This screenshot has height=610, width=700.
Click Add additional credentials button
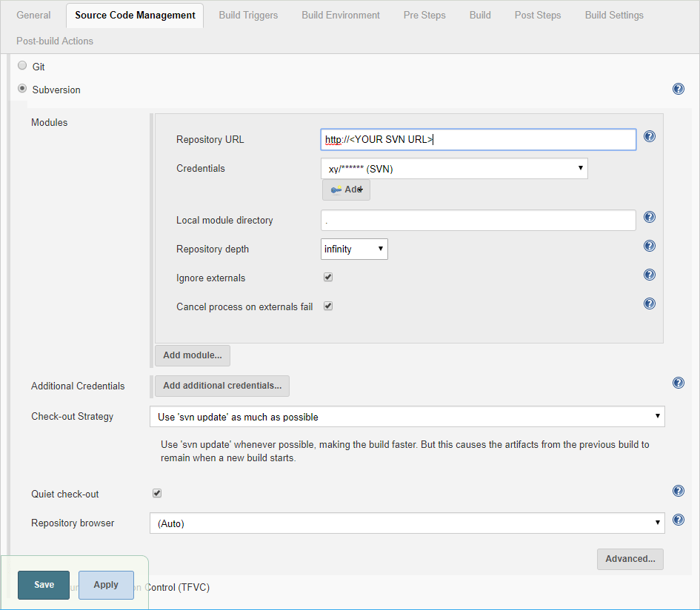pos(222,386)
